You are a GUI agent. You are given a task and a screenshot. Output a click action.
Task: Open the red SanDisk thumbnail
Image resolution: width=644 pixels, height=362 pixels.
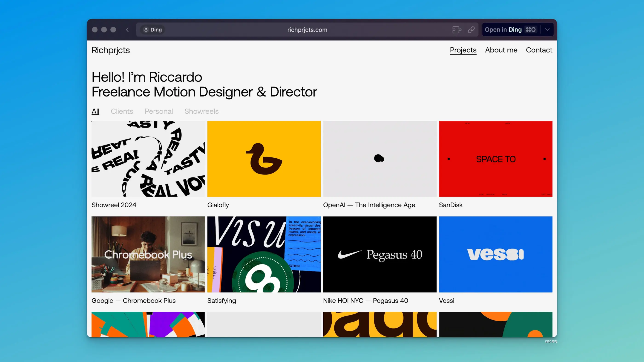(495, 159)
